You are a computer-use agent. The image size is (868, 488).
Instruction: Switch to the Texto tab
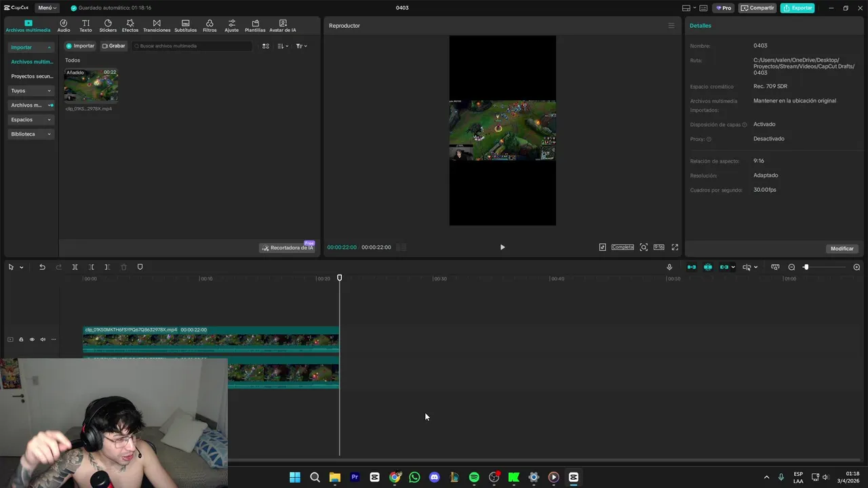pyautogui.click(x=85, y=26)
